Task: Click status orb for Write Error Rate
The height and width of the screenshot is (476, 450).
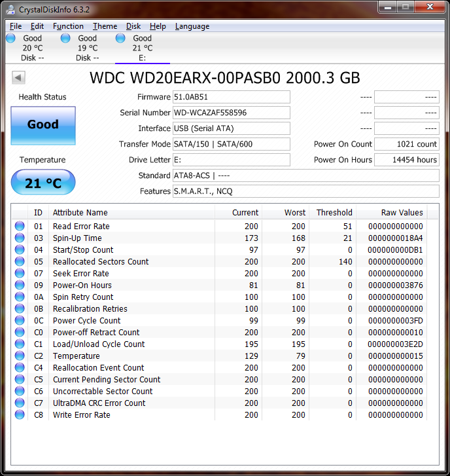Action: pos(20,415)
